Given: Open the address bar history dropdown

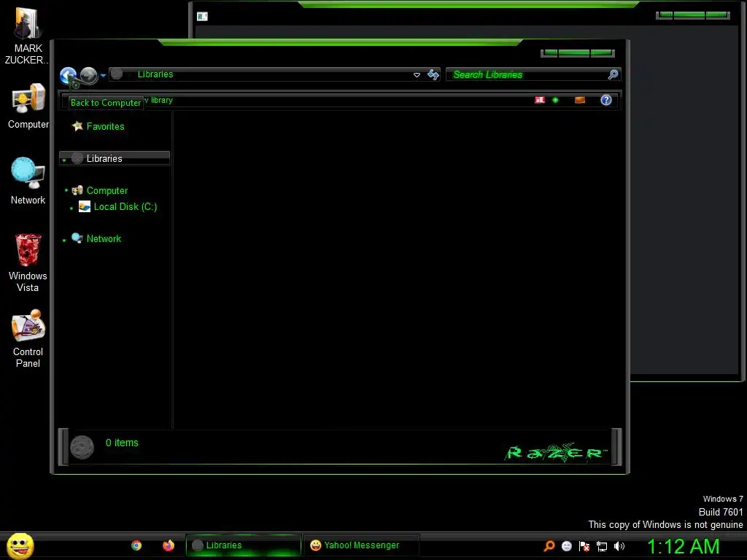Looking at the screenshot, I should 417,75.
